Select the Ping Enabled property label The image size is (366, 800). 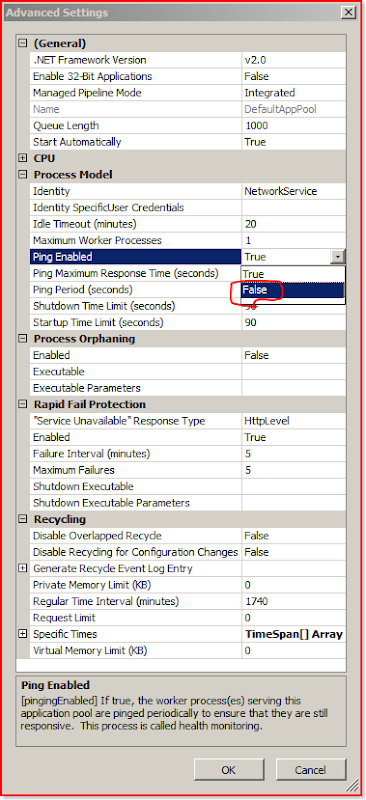click(x=135, y=257)
